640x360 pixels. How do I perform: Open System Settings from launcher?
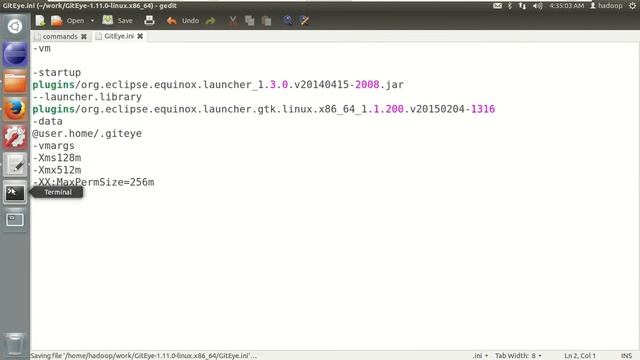click(x=15, y=137)
